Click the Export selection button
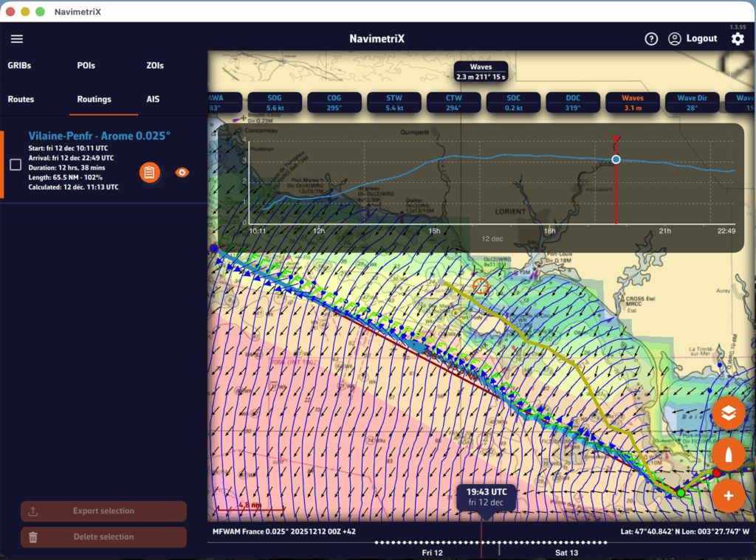This screenshot has width=756, height=560. [x=103, y=511]
